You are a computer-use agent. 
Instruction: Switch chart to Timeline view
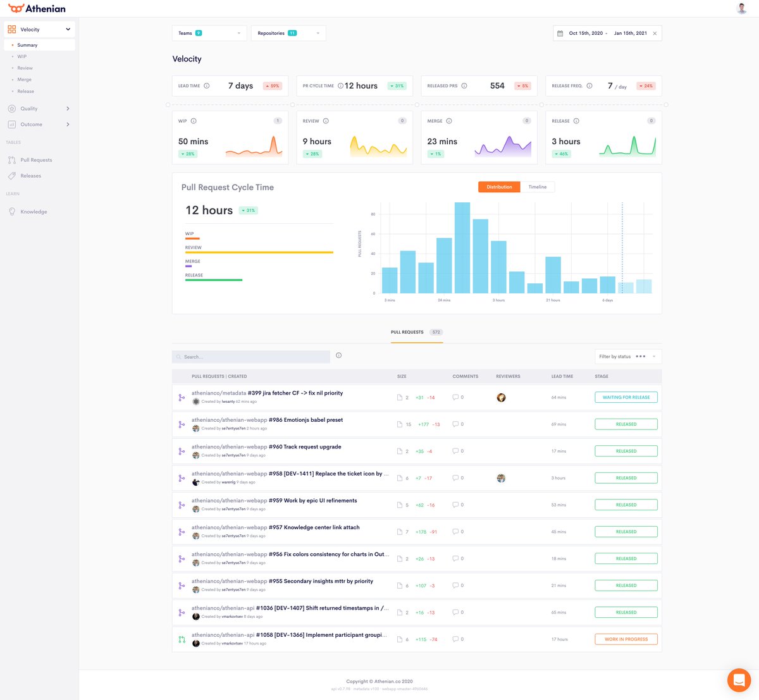pos(538,187)
